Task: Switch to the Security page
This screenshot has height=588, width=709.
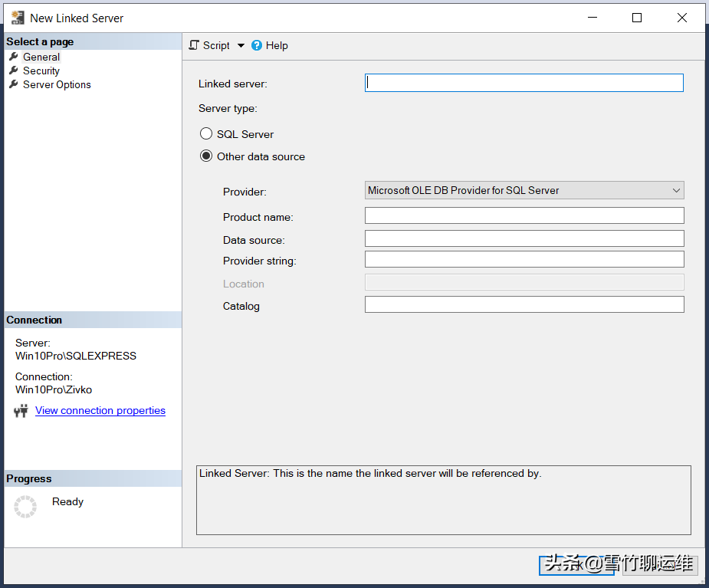Action: [41, 71]
